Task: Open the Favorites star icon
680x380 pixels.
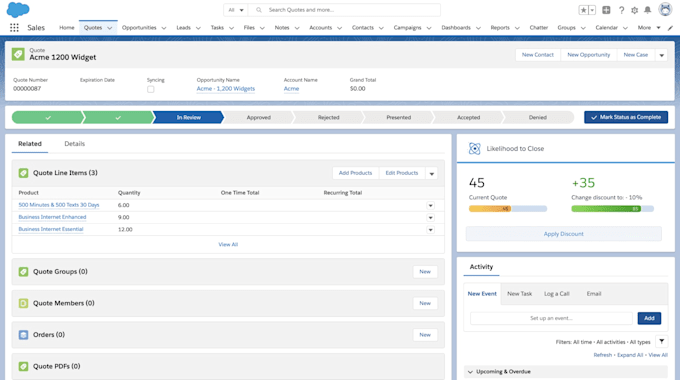Action: [x=583, y=10]
